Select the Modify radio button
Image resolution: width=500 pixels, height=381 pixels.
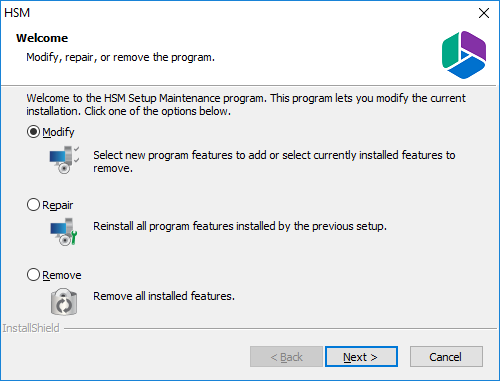click(33, 132)
